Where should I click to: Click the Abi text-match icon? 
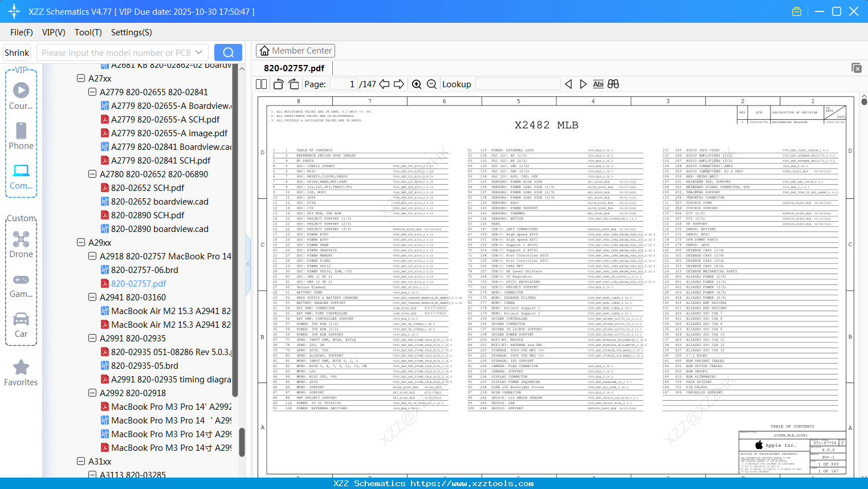[x=598, y=84]
